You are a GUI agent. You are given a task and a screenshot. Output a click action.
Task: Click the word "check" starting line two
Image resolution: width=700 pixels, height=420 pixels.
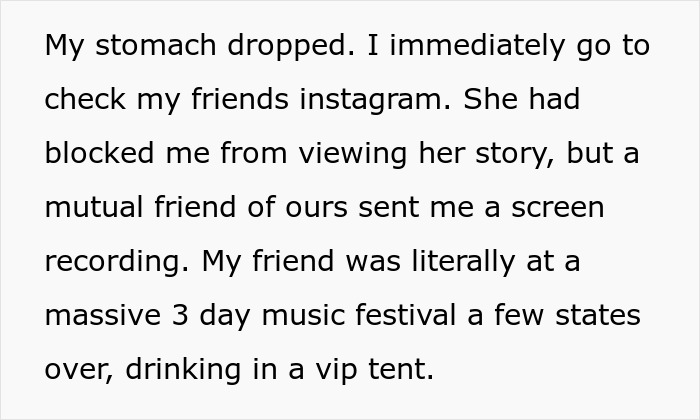coord(83,101)
